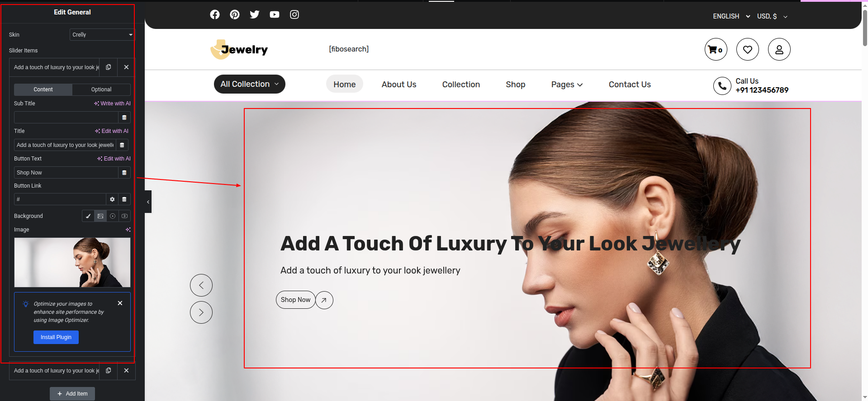The height and width of the screenshot is (401, 868).
Task: Open the shopping cart icon
Action: [x=716, y=49]
